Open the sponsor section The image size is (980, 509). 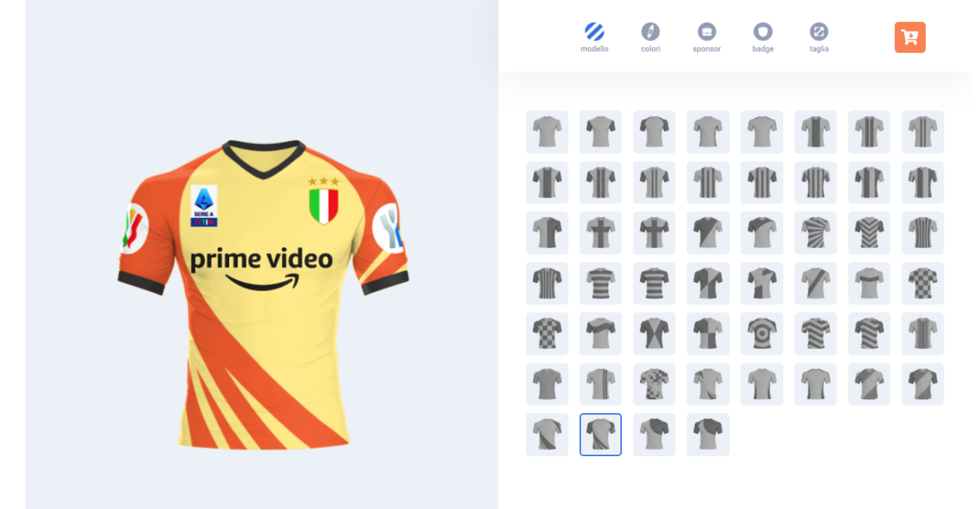click(x=706, y=38)
